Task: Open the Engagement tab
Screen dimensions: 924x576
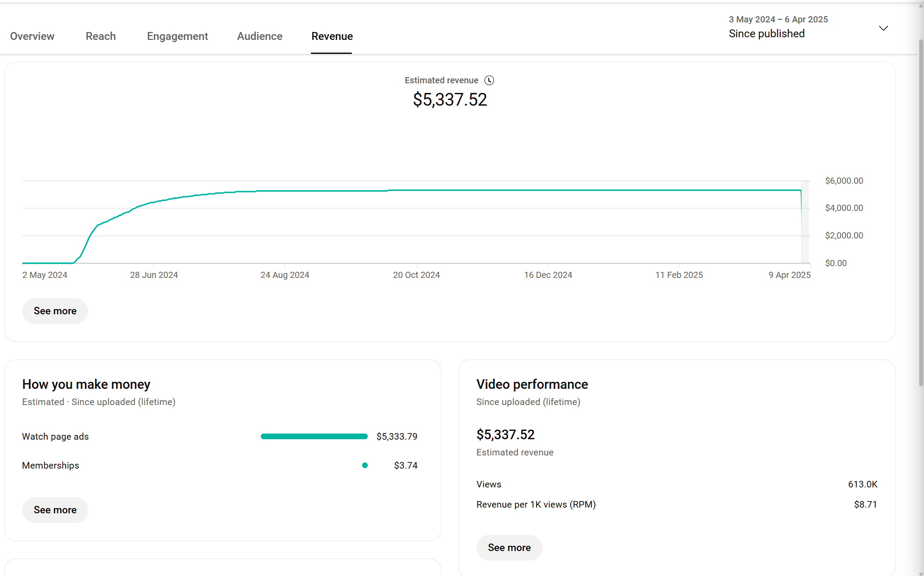Action: coord(177,36)
